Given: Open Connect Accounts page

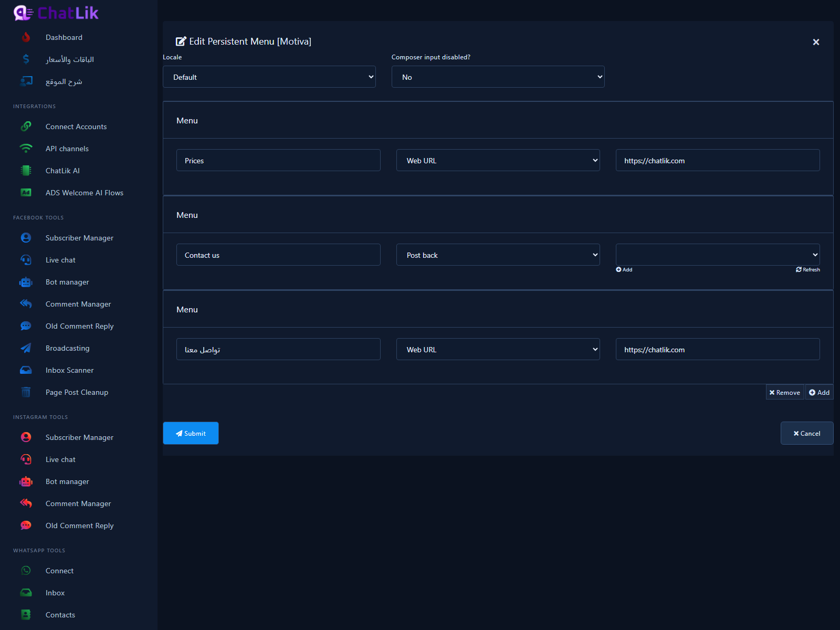Looking at the screenshot, I should point(76,127).
